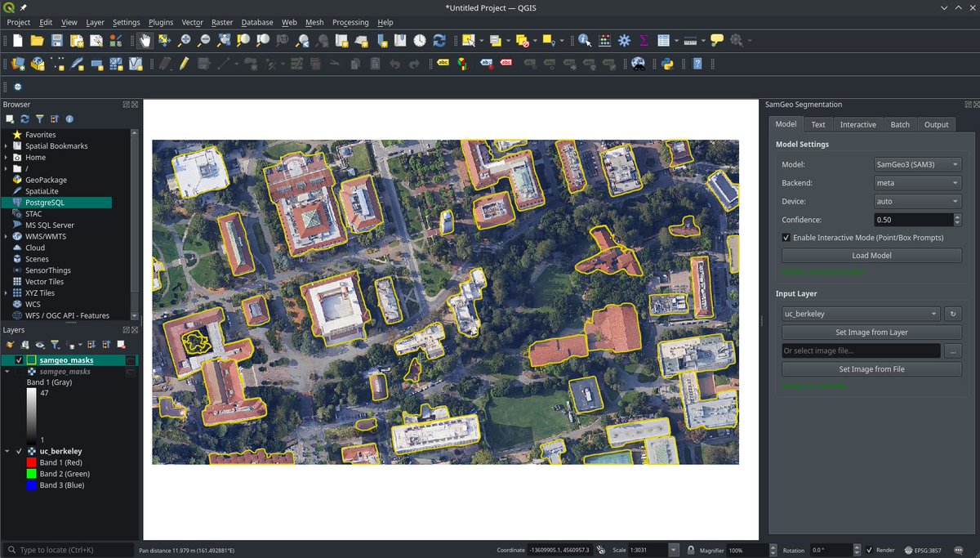Click Manage Map Themes eye icon
This screenshot has width=980, height=558.
(39, 345)
